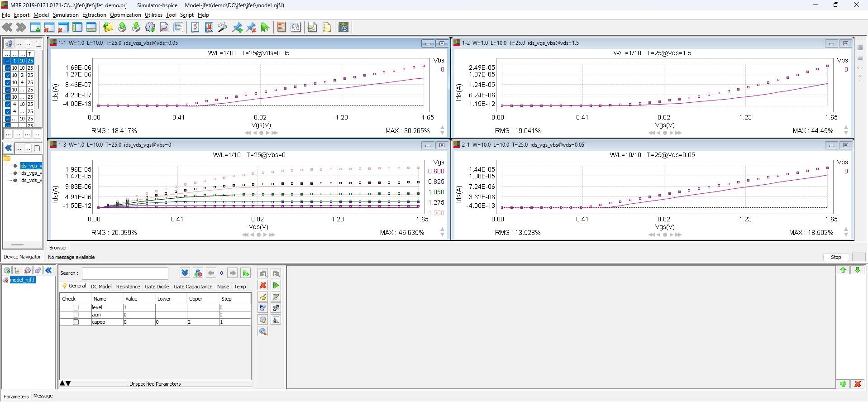Image resolution: width=868 pixels, height=402 pixels.
Task: Click the 1.050 Vgs legend color label
Action: click(x=436, y=192)
